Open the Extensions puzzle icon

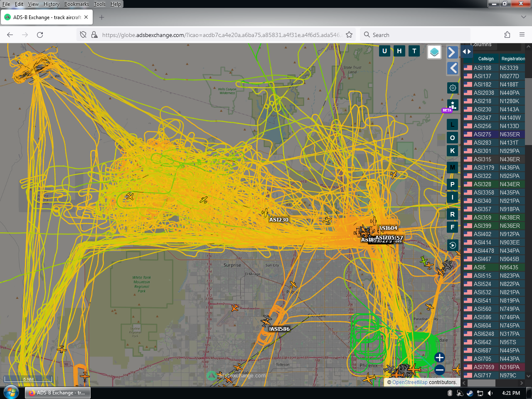[507, 35]
